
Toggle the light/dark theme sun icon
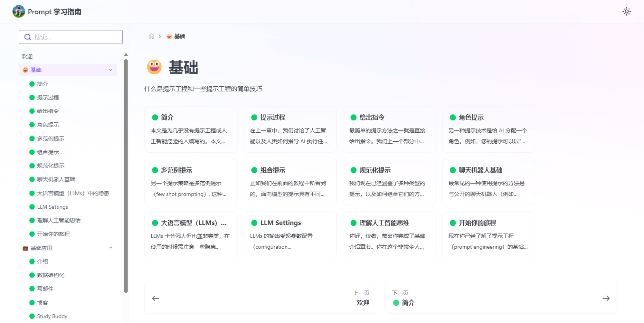(626, 12)
